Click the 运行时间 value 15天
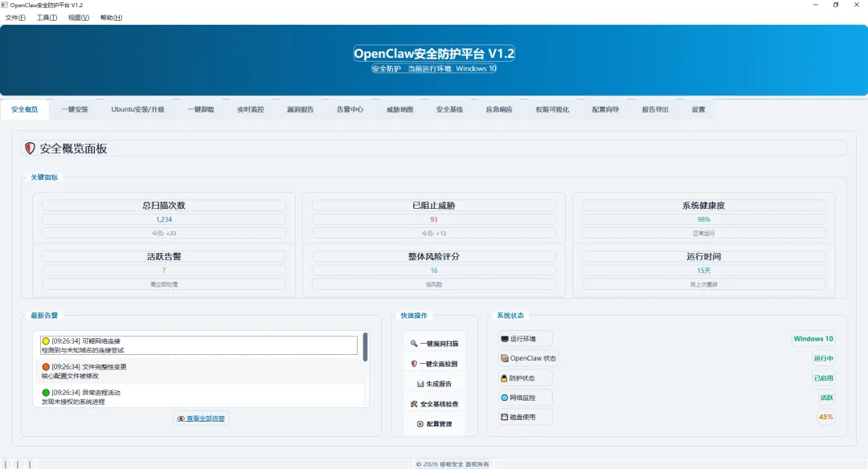Screen dimensions: 868x469 pos(703,271)
